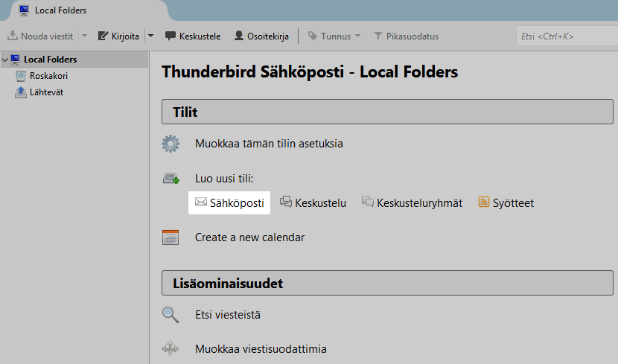Image resolution: width=618 pixels, height=364 pixels.
Task: Open the Osoitekirja address book
Action: pos(261,36)
